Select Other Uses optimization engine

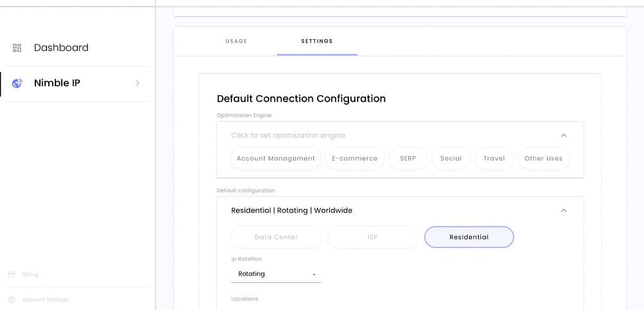coord(544,158)
